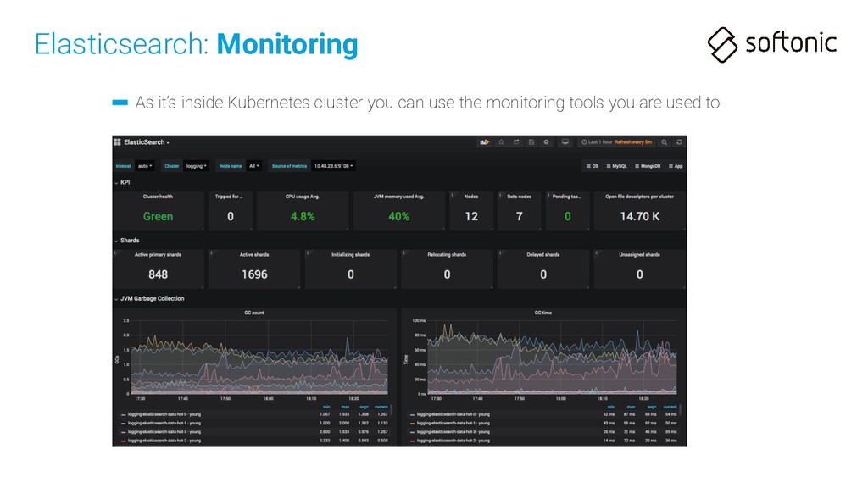Click the Add panel icon
This screenshot has height=488, width=868.
[x=484, y=142]
